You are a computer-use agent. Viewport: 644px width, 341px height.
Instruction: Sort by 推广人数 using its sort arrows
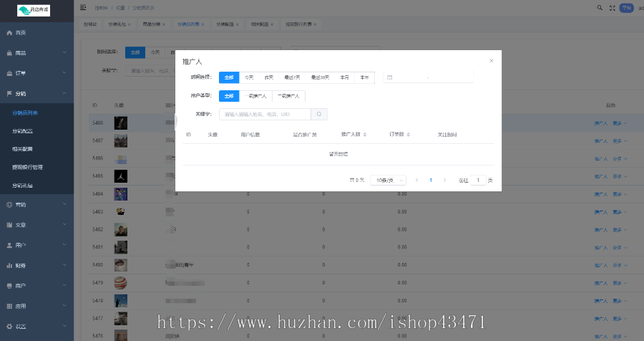click(x=365, y=135)
